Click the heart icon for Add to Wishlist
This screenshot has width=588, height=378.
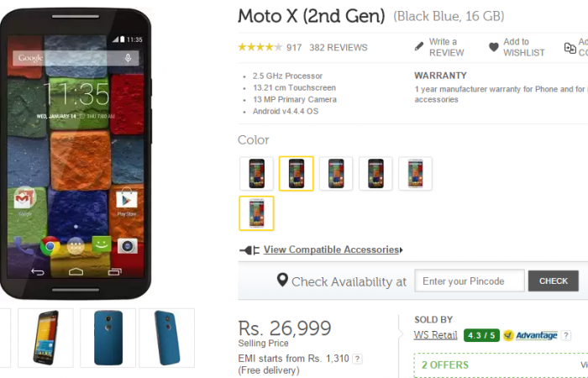click(494, 47)
